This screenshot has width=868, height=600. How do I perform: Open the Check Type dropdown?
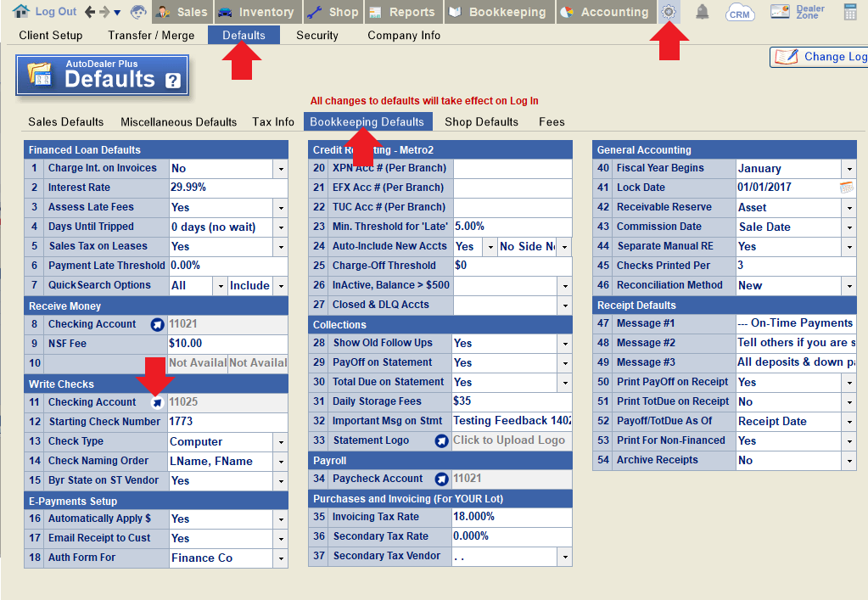coord(281,441)
